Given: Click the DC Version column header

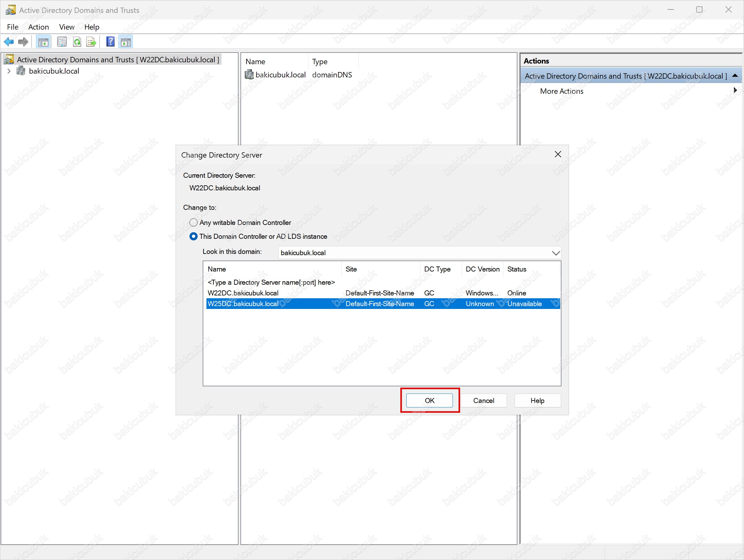Looking at the screenshot, I should click(x=483, y=269).
